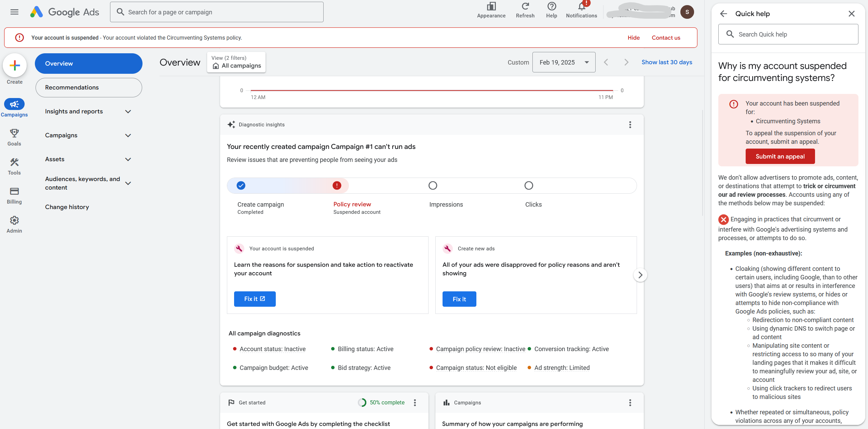Image resolution: width=868 pixels, height=429 pixels.
Task: Click the 50% complete progress indicator
Action: pos(381,403)
